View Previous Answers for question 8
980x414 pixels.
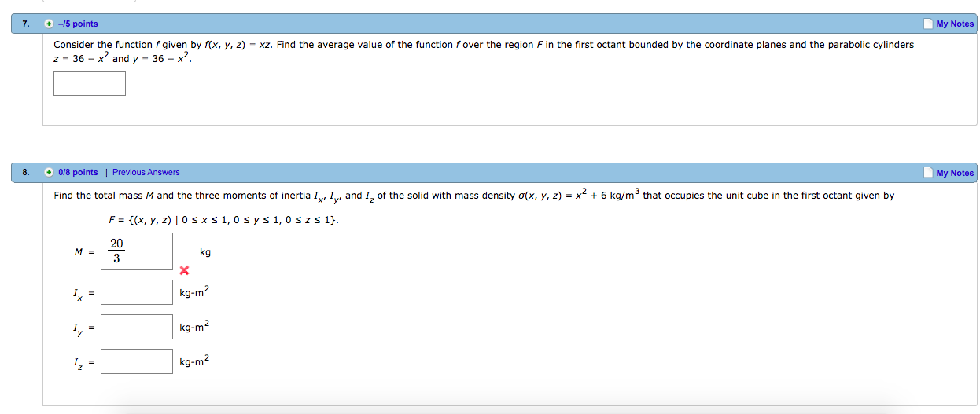pos(146,172)
